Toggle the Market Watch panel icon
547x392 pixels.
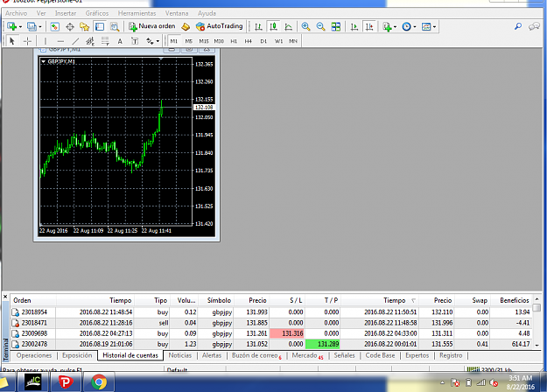click(x=55, y=26)
